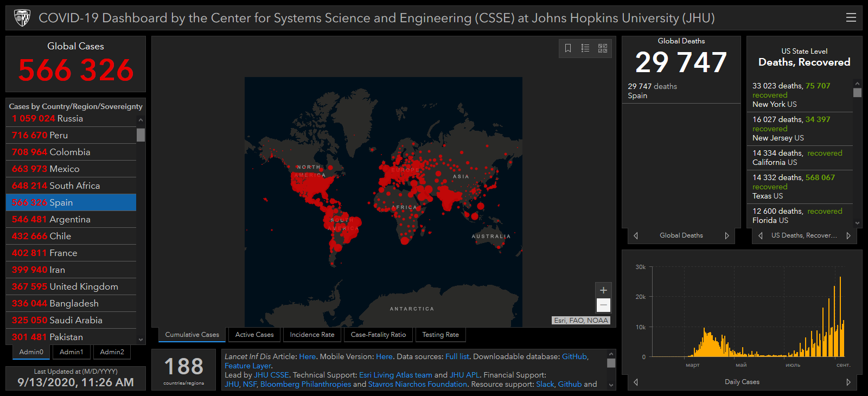Switch to Case-Fatality Ratio map tab
This screenshot has height=396, width=868.
[x=378, y=335]
